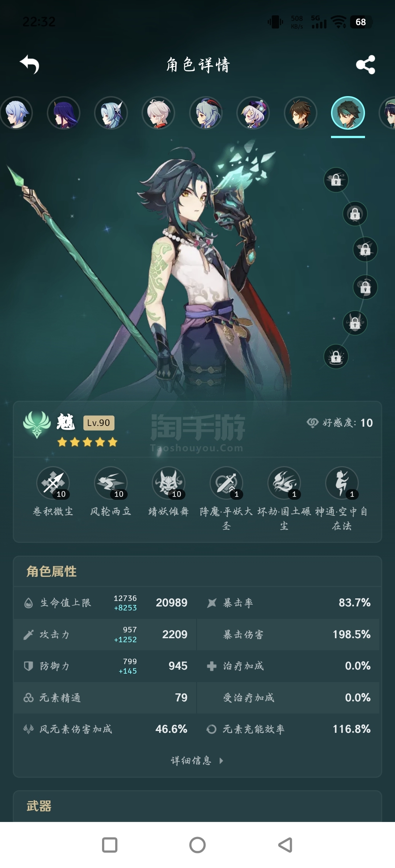
Task: Select the 神通·空中自在法 passive talent icon
Action: pos(342,483)
